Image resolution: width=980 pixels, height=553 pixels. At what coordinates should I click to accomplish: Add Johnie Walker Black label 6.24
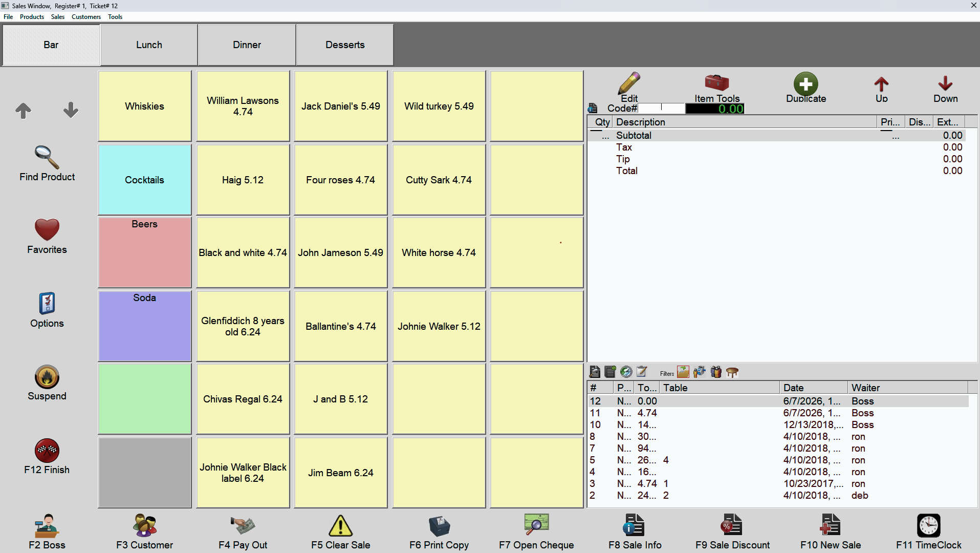coord(243,473)
